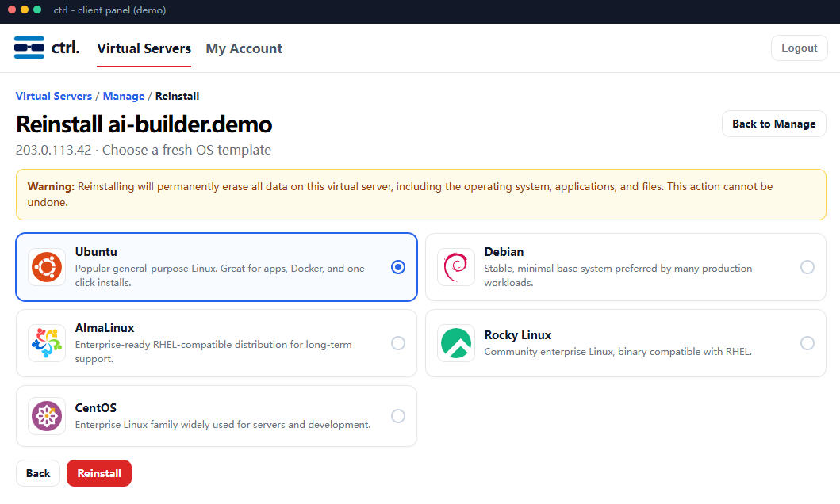
Task: Click the 'Warning:' label in the yellow banner
Action: point(51,186)
